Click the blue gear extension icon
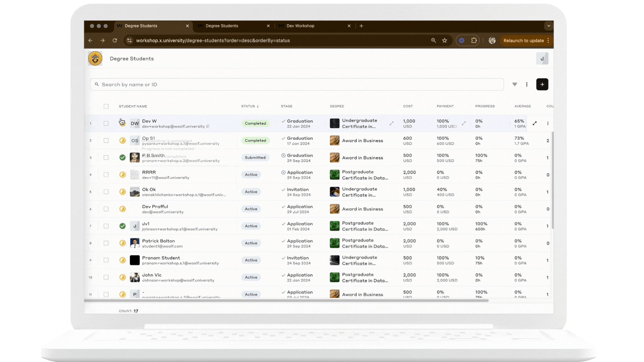Viewport: 644px width, 362px height. pyautogui.click(x=462, y=40)
